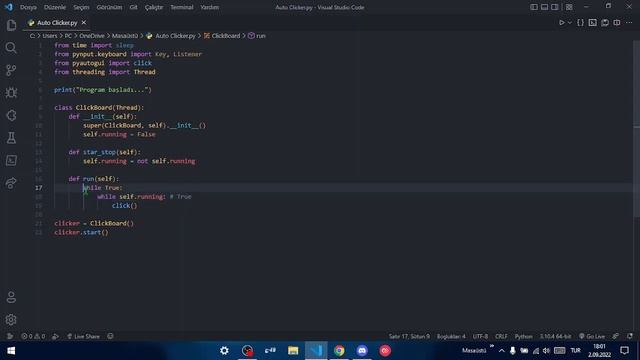Open notifications bell in status bar

630,336
